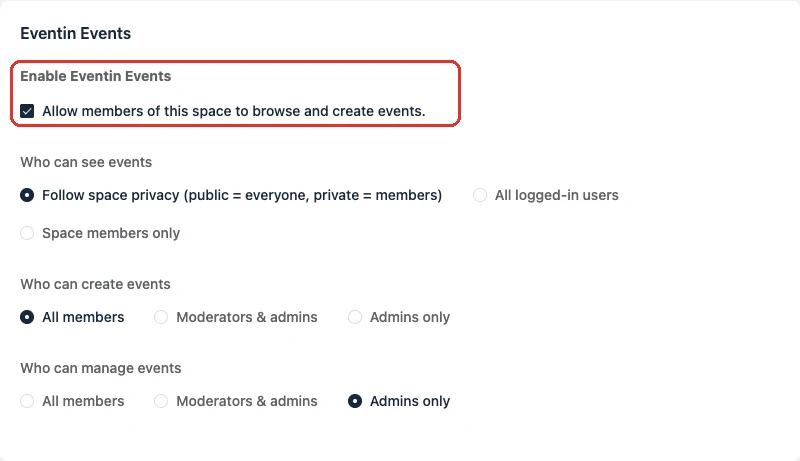Screen dimensions: 800x461
Task: Choose All logged-in users for event visibility
Action: [480, 195]
